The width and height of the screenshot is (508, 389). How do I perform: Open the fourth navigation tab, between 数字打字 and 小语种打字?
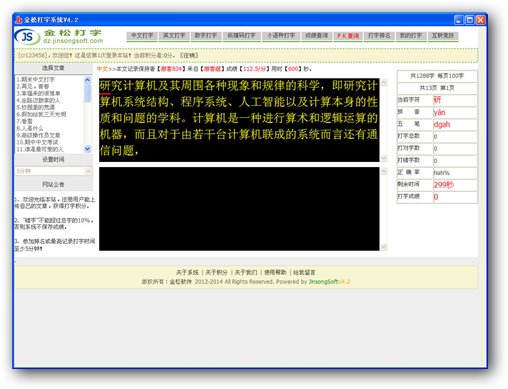point(241,36)
